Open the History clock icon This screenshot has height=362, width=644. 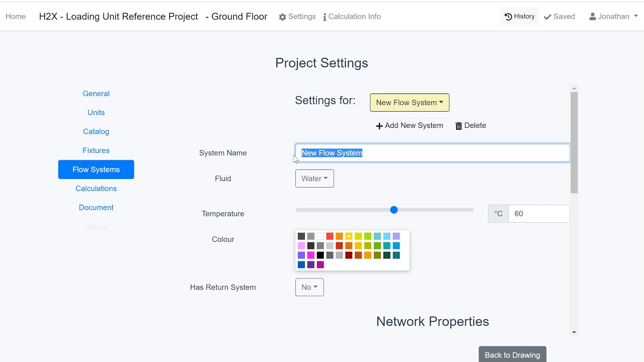[x=508, y=17]
